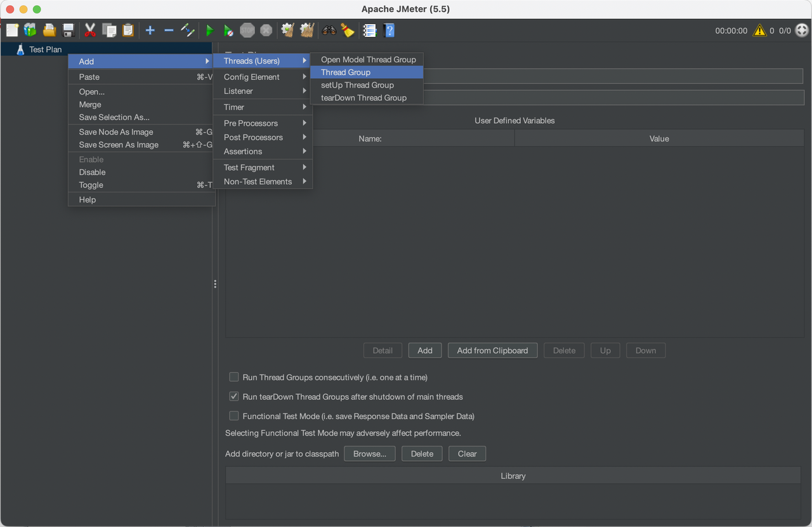The width and height of the screenshot is (812, 527).
Task: Save the test plan with floppy icon
Action: tap(69, 30)
